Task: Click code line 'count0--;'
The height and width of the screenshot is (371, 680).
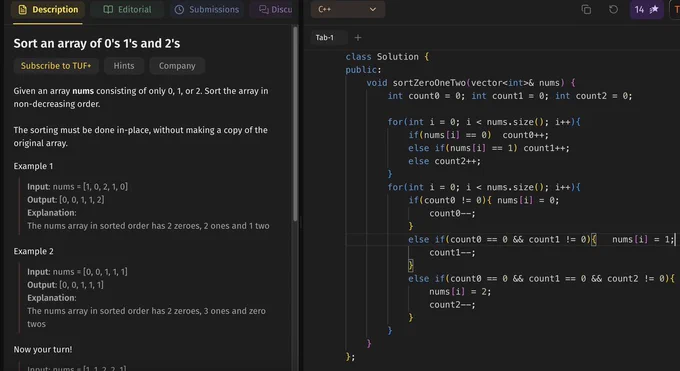Action: click(x=452, y=213)
